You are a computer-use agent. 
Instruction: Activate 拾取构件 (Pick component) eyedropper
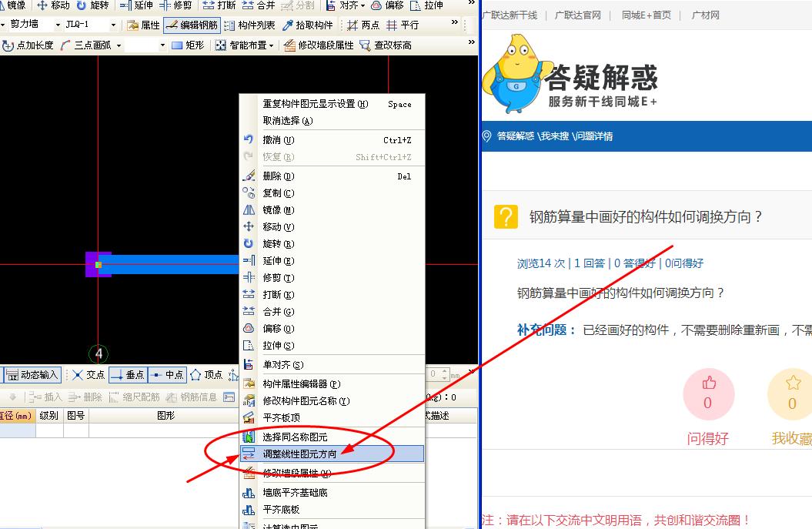[308, 25]
